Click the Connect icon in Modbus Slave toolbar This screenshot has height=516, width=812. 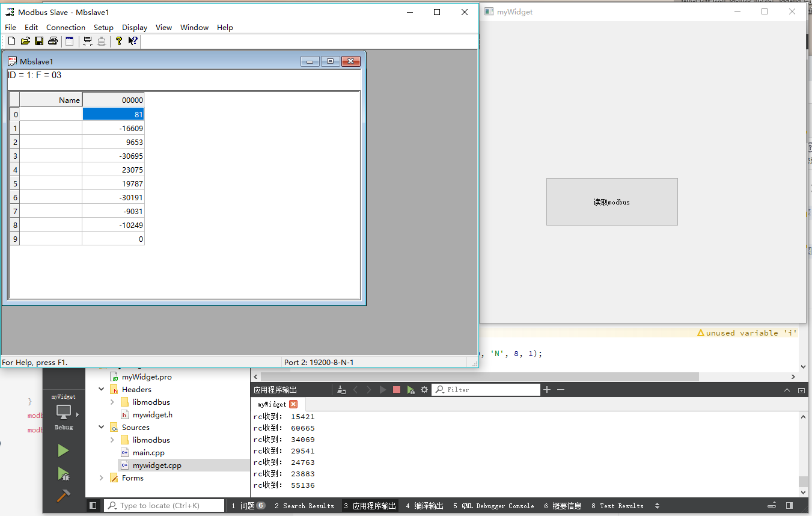pyautogui.click(x=88, y=41)
